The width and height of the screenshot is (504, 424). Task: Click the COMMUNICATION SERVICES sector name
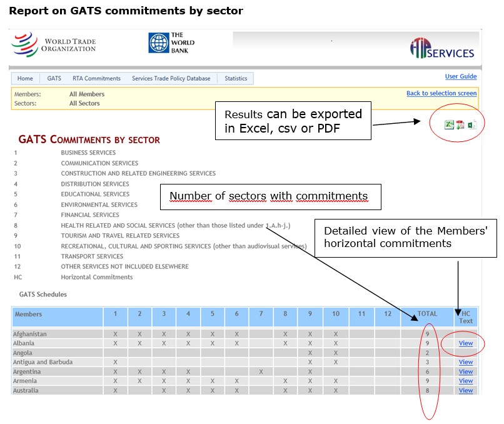pos(99,163)
